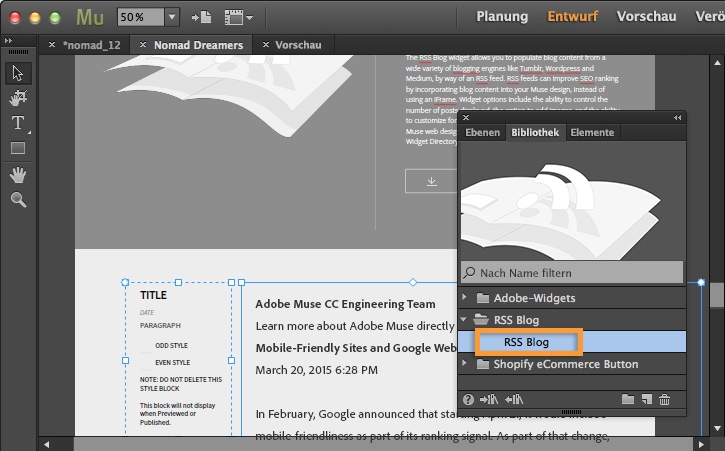
Task: Click the export library item icon
Action: click(x=514, y=399)
